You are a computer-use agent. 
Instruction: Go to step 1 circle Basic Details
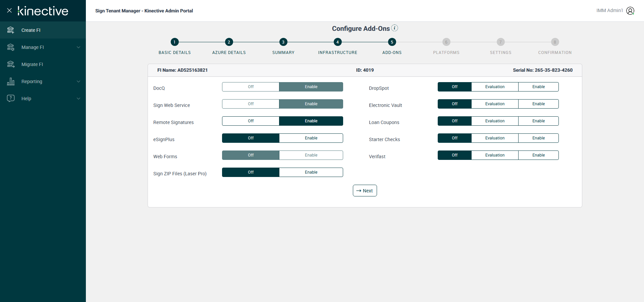coord(174,42)
